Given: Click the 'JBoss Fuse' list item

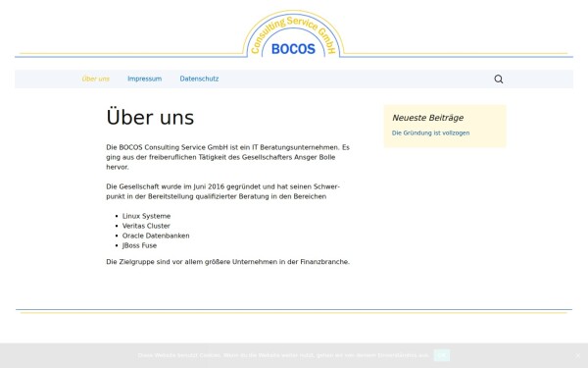Looking at the screenshot, I should pyautogui.click(x=139, y=245).
